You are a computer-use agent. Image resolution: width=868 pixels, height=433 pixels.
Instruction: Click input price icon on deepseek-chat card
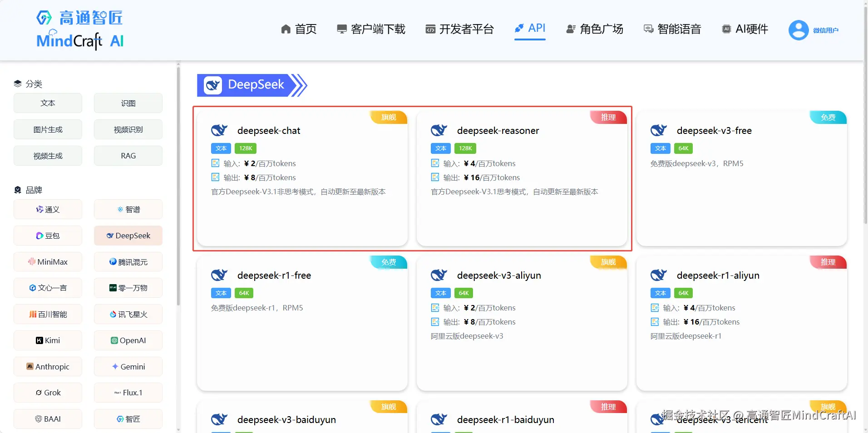215,163
